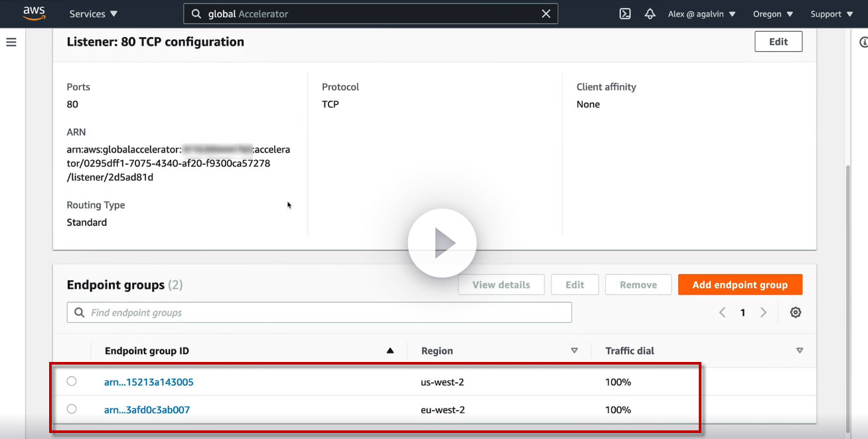This screenshot has width=868, height=439.
Task: Edit the listener configuration
Action: [778, 41]
